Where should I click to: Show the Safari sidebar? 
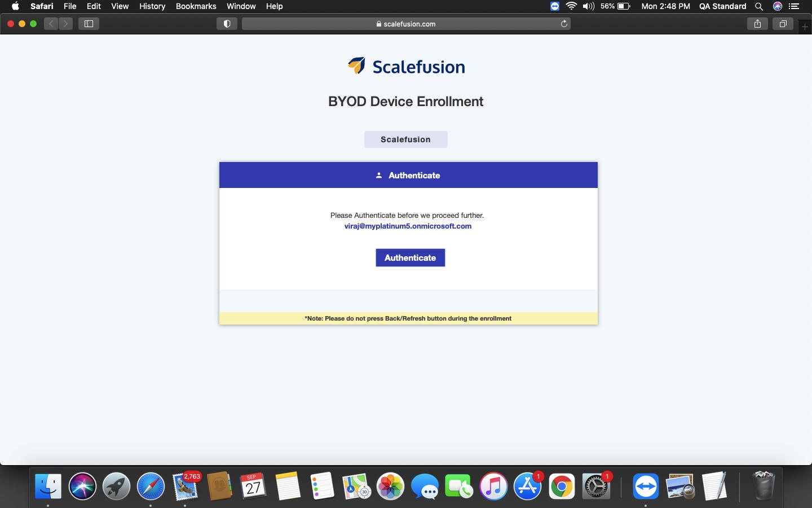pos(89,24)
